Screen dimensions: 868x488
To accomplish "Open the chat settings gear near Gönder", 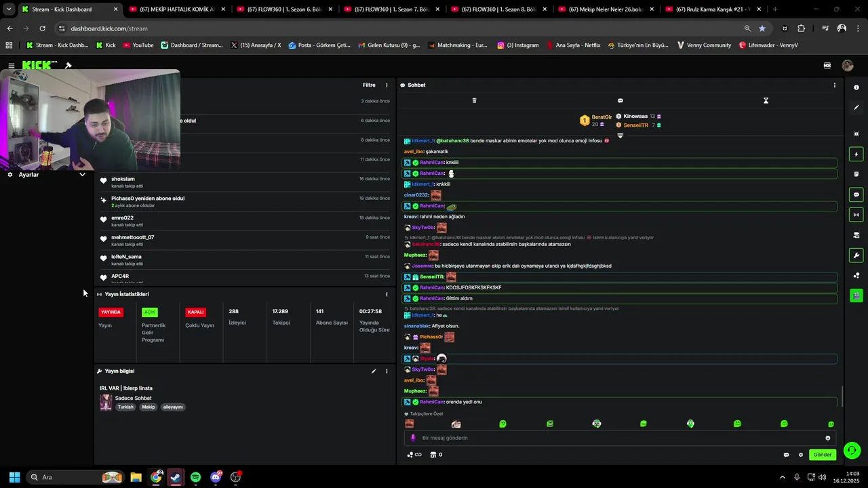I will click(801, 455).
